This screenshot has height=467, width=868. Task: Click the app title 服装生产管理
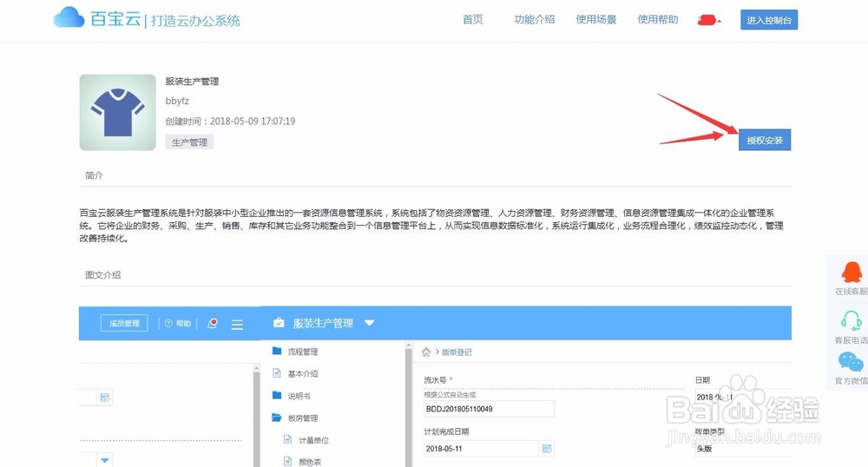pyautogui.click(x=192, y=82)
